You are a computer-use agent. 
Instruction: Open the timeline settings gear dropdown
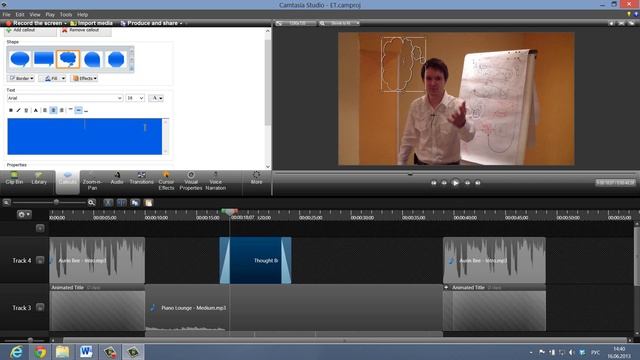[24, 214]
